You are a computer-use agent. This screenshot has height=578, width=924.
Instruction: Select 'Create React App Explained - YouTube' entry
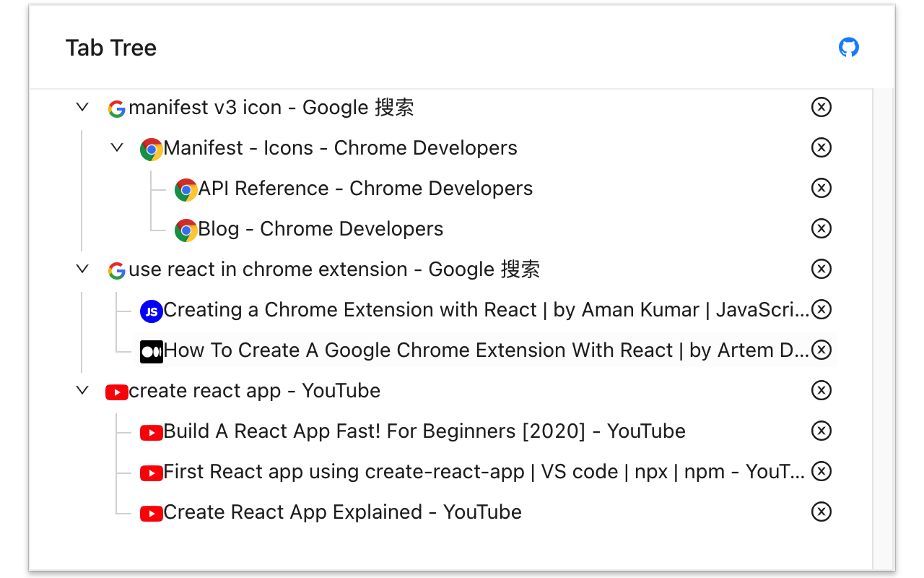[342, 512]
